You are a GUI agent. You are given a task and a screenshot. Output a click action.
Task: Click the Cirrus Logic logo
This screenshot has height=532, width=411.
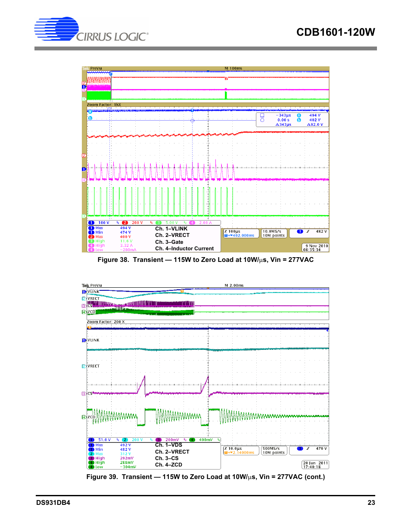91,29
